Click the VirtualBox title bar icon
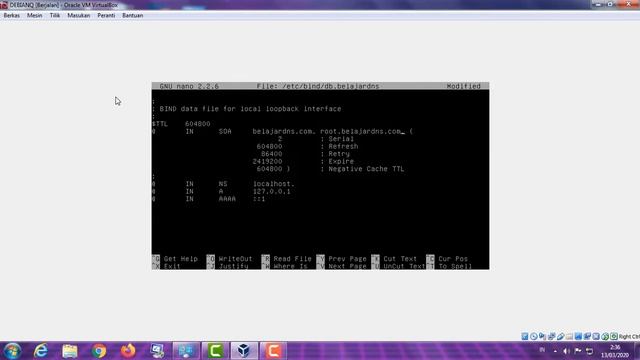The image size is (640, 360). [x=4, y=5]
